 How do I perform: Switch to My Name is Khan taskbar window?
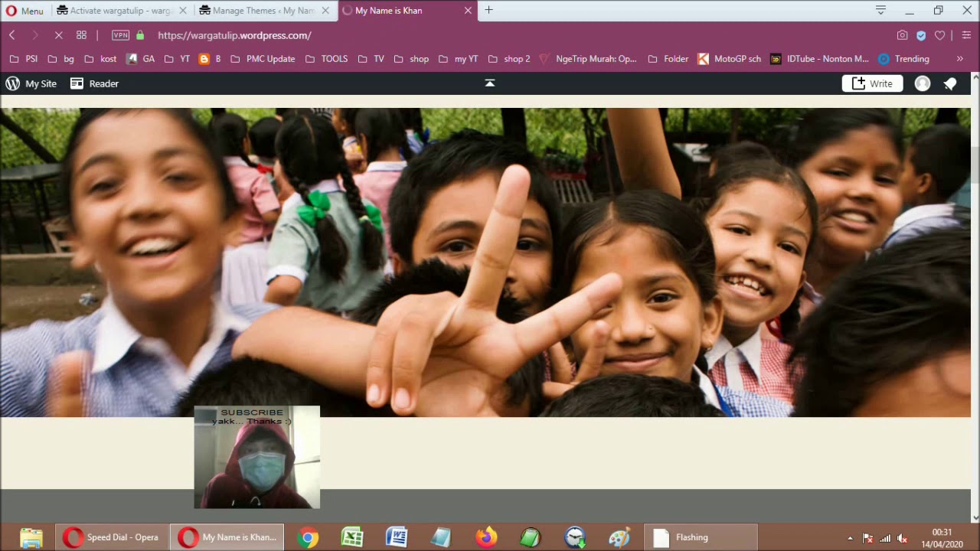[x=227, y=537]
